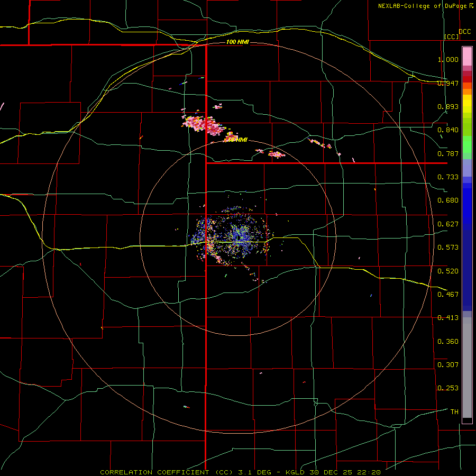Click the 0.413 color scale value
This screenshot has height=476, width=476.
coord(448,318)
